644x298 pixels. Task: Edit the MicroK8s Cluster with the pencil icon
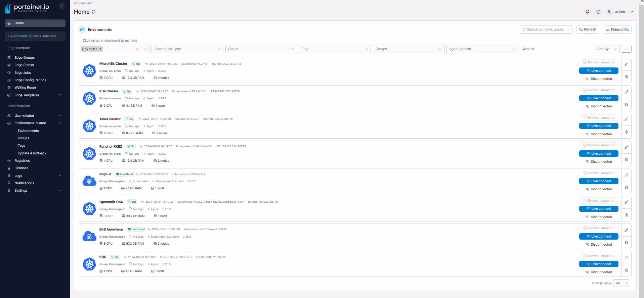tap(627, 64)
